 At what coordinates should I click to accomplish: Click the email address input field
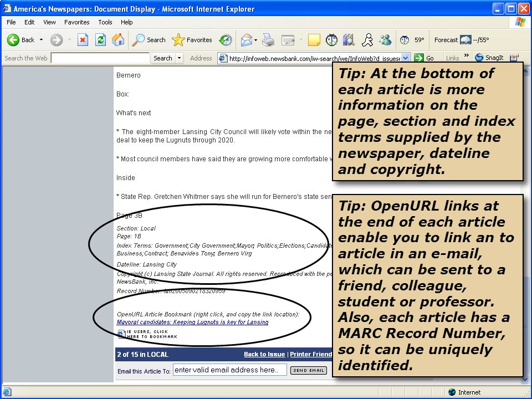[230, 370]
